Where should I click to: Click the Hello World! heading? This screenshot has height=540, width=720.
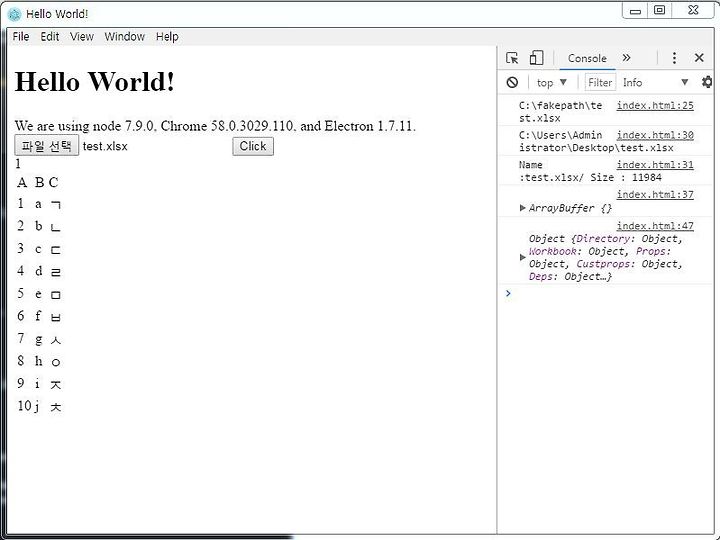click(95, 82)
